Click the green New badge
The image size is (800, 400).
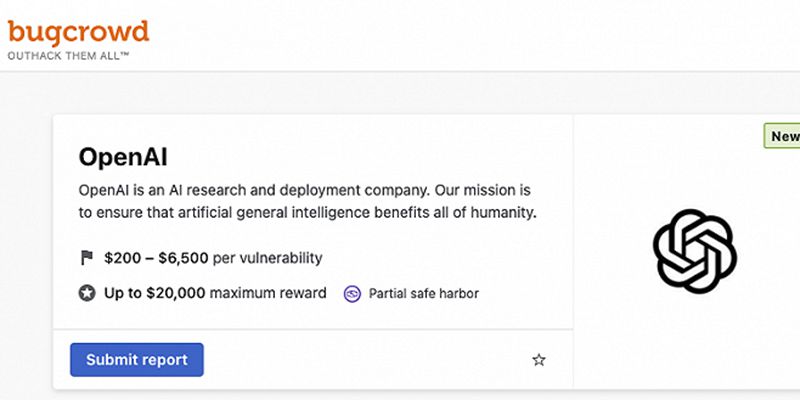[x=784, y=136]
